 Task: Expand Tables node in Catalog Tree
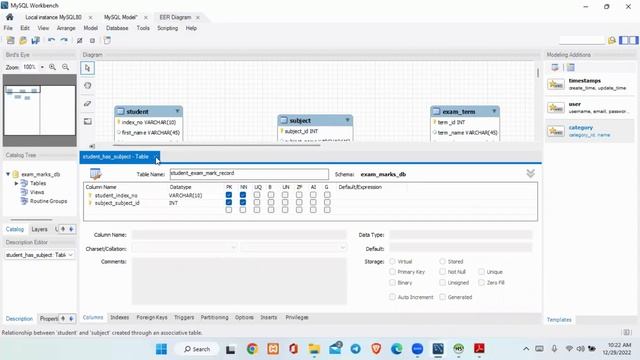(x=16, y=183)
